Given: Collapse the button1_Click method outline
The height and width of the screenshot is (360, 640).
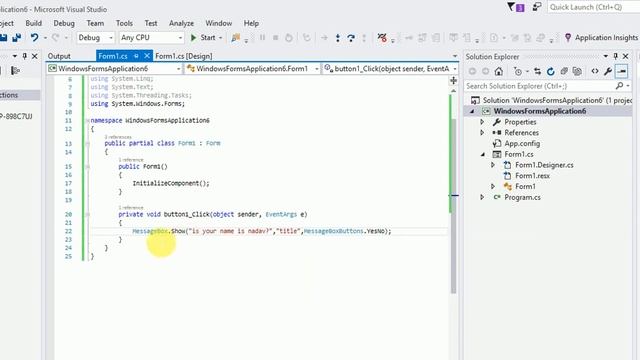Looking at the screenshot, I should click(87, 214).
